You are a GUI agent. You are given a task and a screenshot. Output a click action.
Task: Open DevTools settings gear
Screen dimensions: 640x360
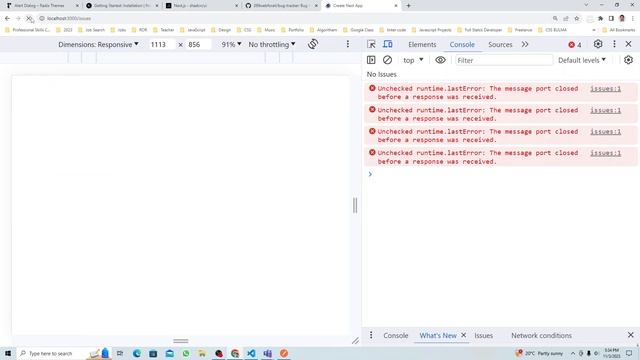[x=598, y=44]
